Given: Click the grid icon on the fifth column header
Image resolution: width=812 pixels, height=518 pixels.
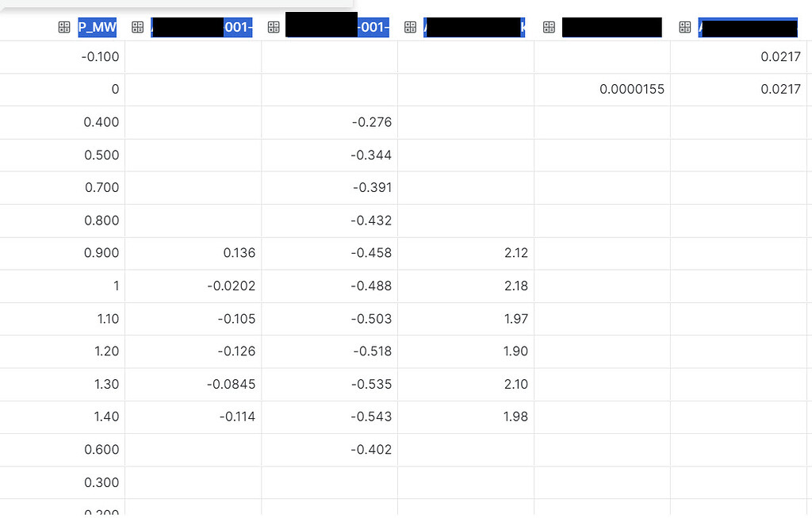Looking at the screenshot, I should [x=549, y=26].
